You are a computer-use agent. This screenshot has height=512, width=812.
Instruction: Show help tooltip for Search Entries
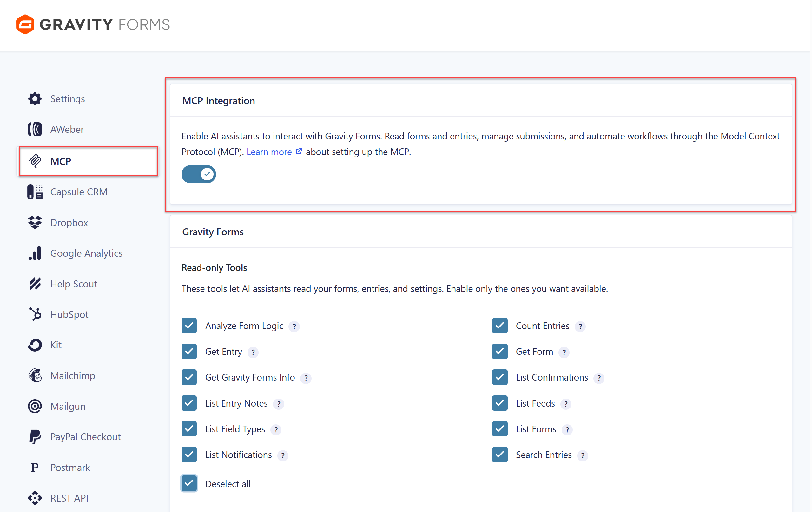pyautogui.click(x=583, y=455)
